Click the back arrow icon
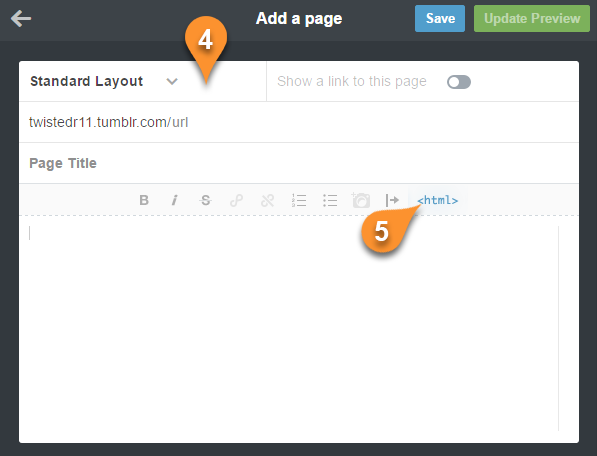The width and height of the screenshot is (597, 456). (21, 18)
